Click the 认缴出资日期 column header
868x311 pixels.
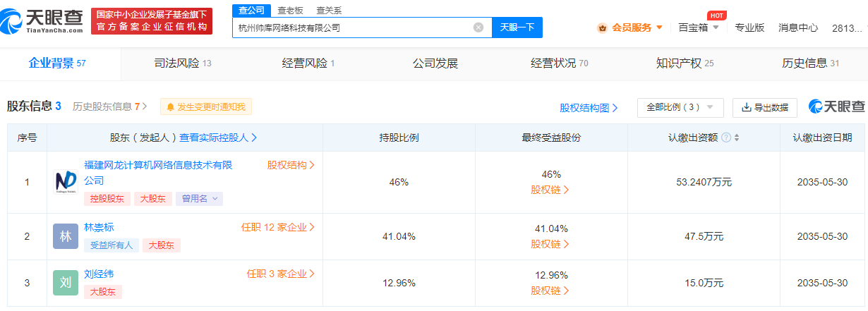[821, 138]
